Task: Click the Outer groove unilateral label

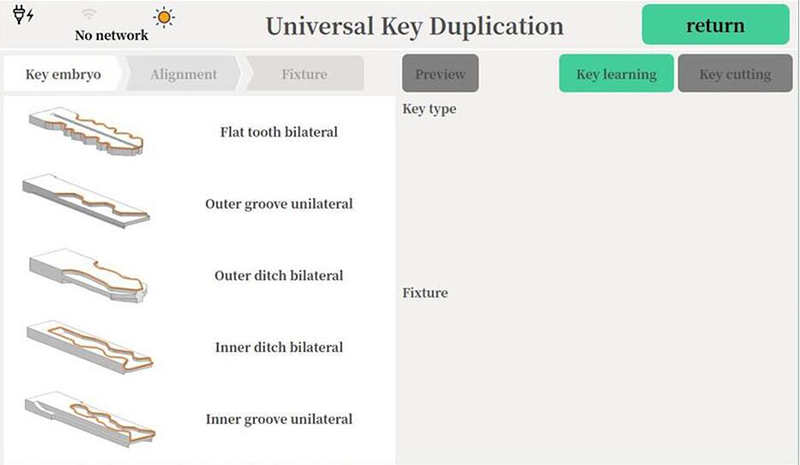Action: coord(279,204)
